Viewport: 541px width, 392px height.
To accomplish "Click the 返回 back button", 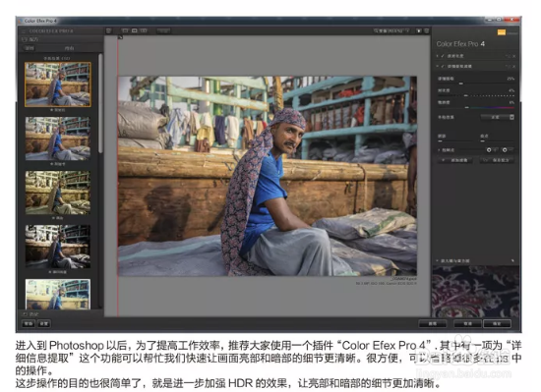I will coord(30,48).
